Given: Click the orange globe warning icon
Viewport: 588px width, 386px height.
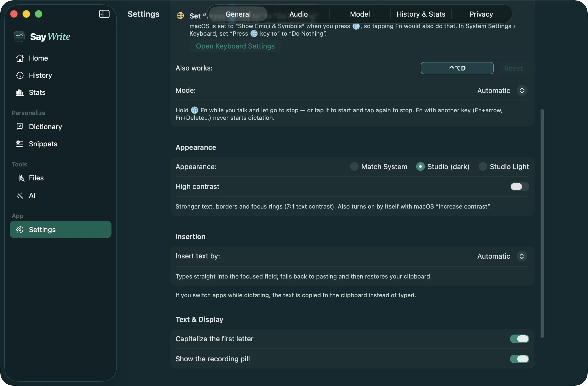Looking at the screenshot, I should coord(180,16).
